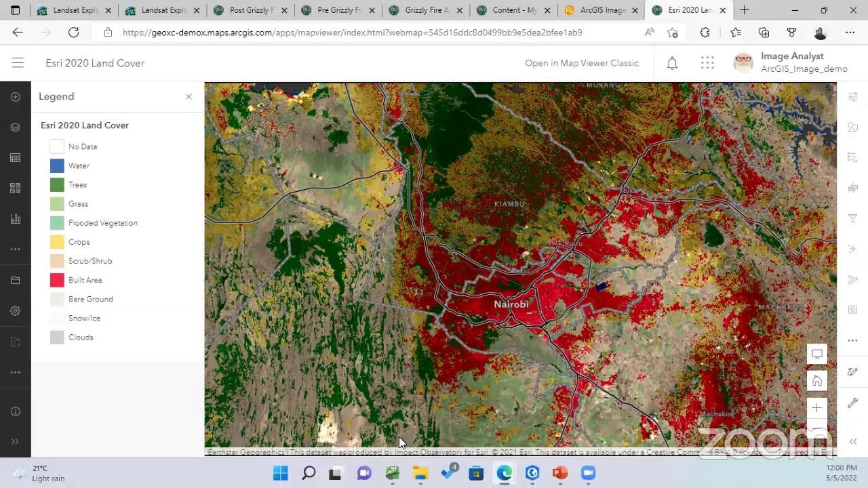Open PowerPoint from taskbar
868x488 pixels.
tap(560, 473)
